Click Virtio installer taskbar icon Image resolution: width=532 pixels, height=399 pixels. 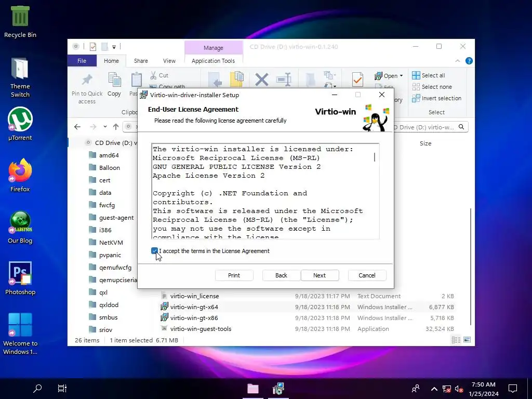pyautogui.click(x=278, y=389)
